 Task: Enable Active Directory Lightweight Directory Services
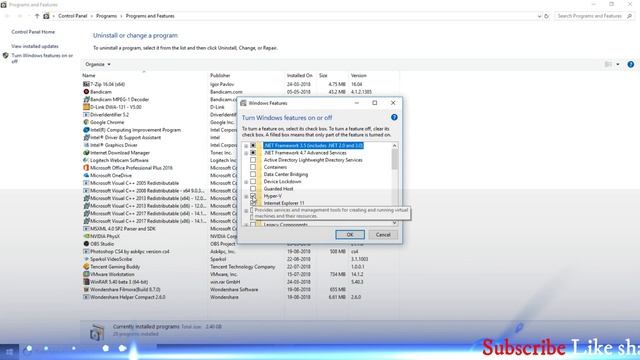[x=253, y=160]
